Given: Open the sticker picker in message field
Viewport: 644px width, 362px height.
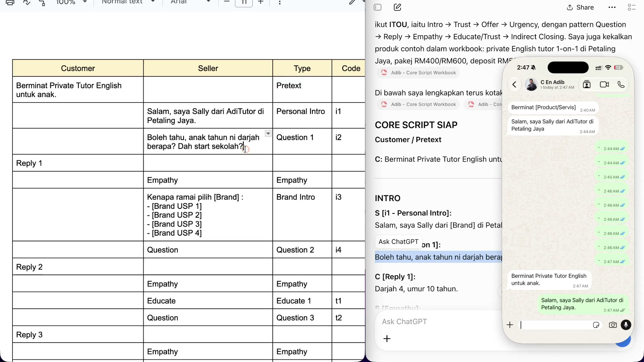Looking at the screenshot, I should tap(596, 325).
